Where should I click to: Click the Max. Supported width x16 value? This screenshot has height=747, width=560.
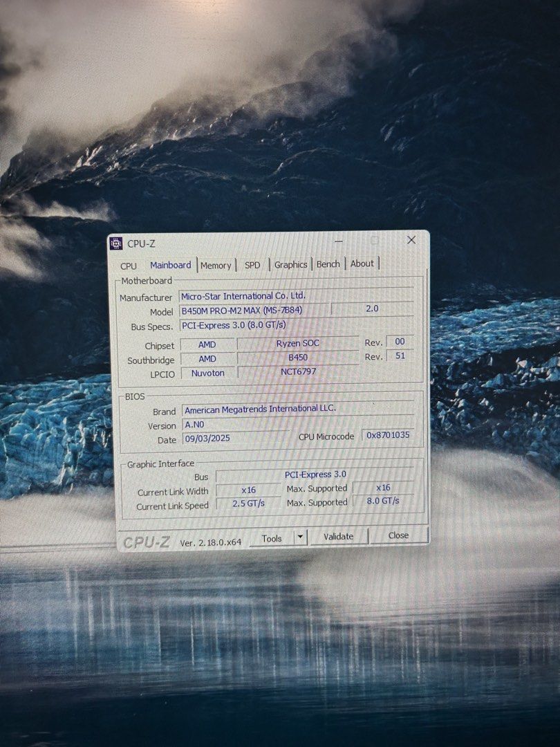click(383, 488)
